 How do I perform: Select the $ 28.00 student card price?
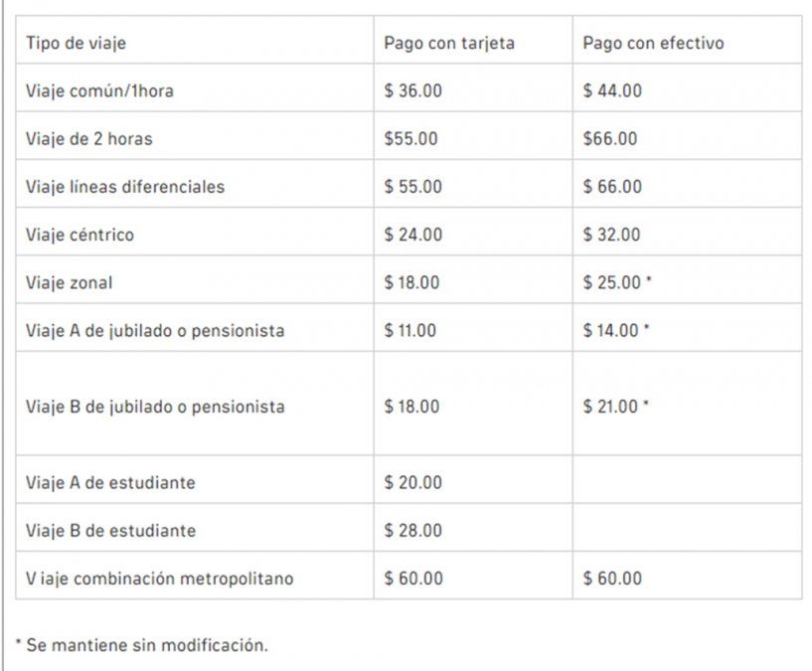[x=412, y=531]
